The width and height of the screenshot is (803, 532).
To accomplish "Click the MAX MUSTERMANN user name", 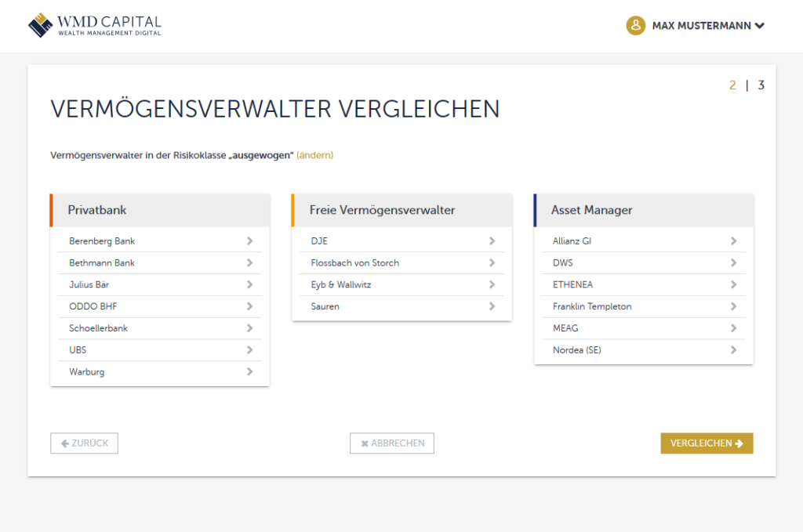I will (701, 26).
